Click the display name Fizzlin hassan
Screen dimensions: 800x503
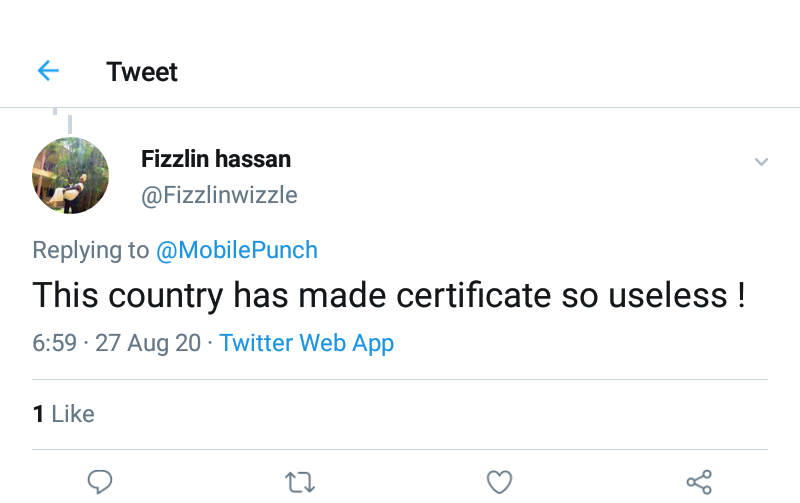(216, 159)
